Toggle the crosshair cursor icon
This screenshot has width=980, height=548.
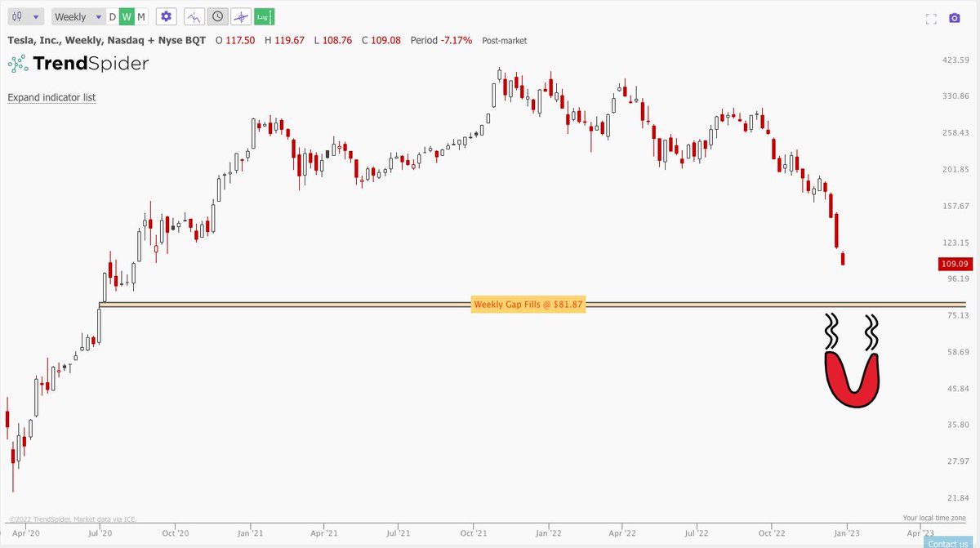(241, 16)
